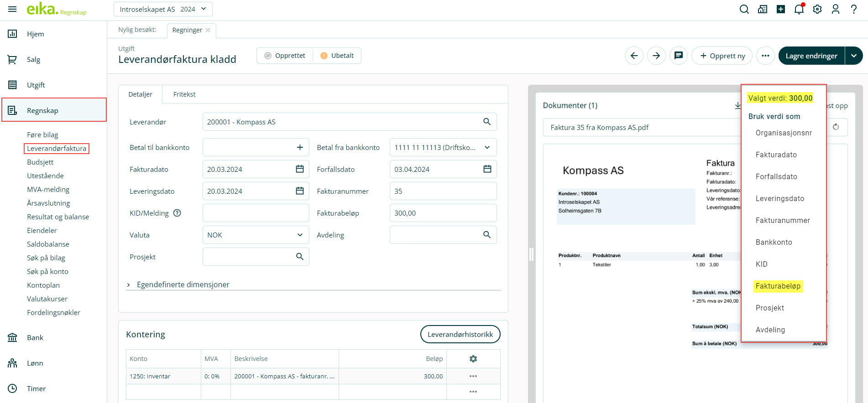
Task: Go to previous invoice with left arrow
Action: [x=634, y=56]
